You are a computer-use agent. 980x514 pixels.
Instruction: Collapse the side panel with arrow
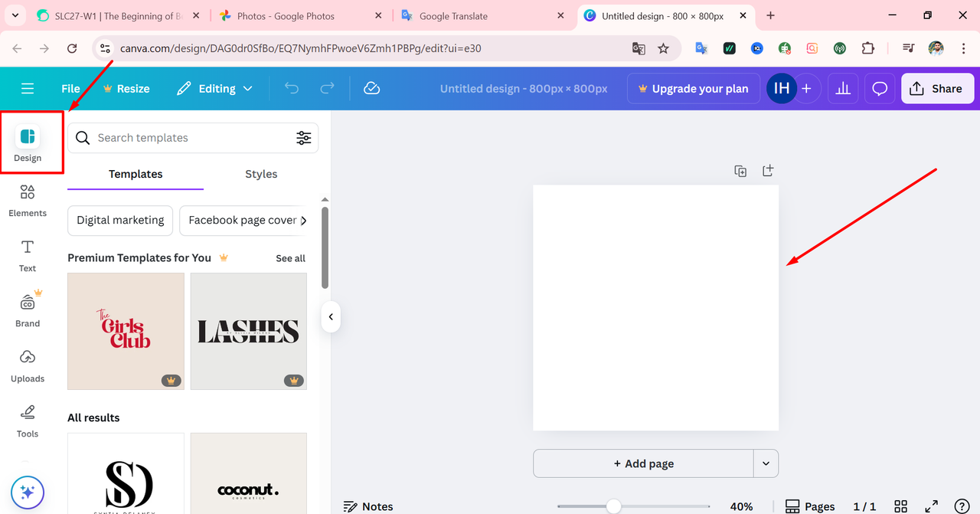click(331, 316)
